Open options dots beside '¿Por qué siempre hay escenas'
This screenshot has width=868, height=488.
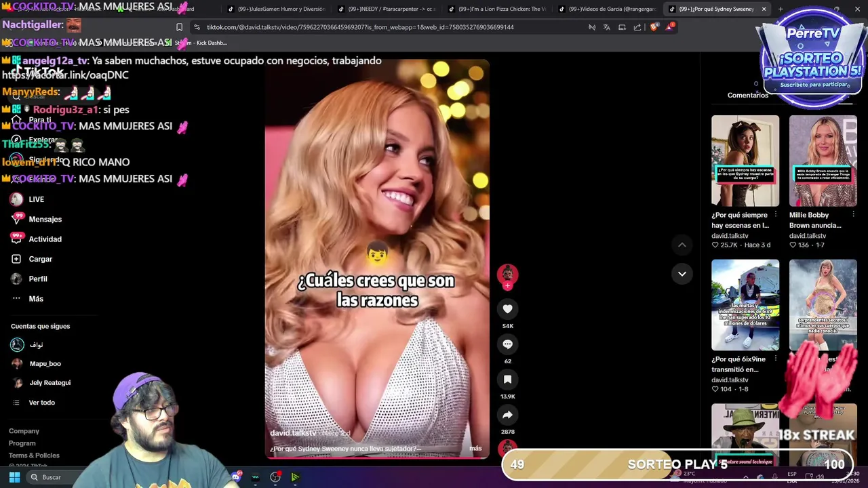click(x=776, y=215)
